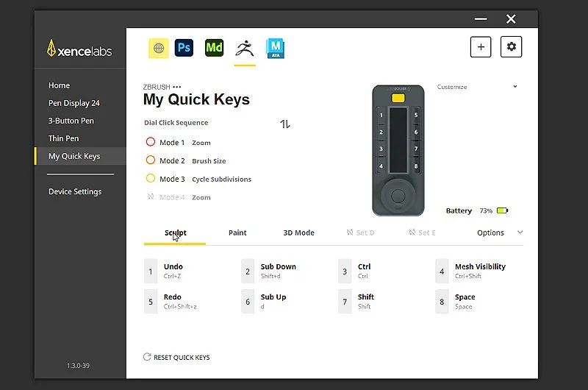
Task: Click the ZBRUSH three-dot options
Action: pyautogui.click(x=176, y=87)
